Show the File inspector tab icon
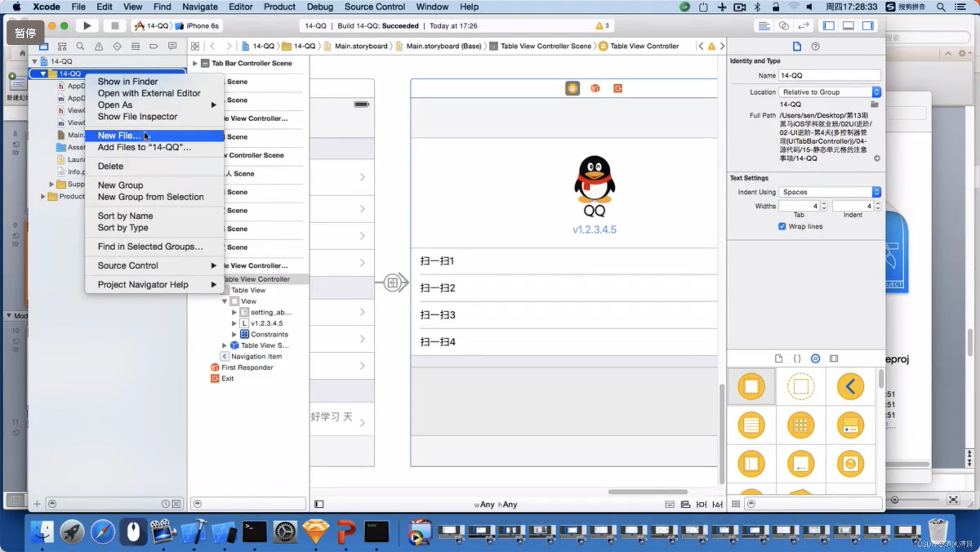 pyautogui.click(x=797, y=46)
